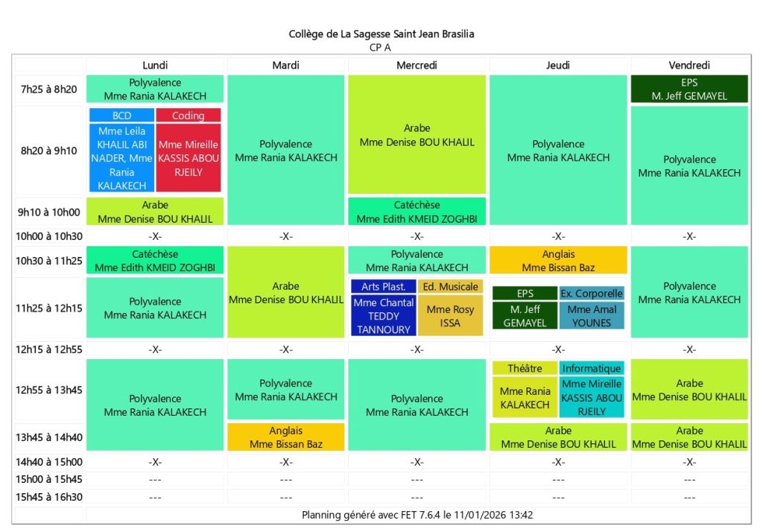Click the red Coding block header
Screen dimensions: 763x532
click(188, 115)
